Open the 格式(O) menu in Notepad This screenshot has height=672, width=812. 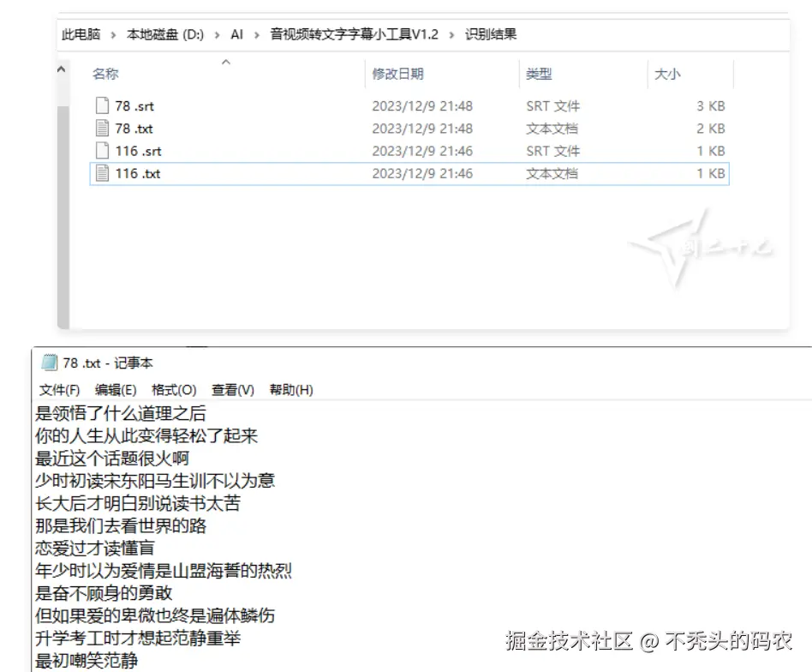pos(174,390)
